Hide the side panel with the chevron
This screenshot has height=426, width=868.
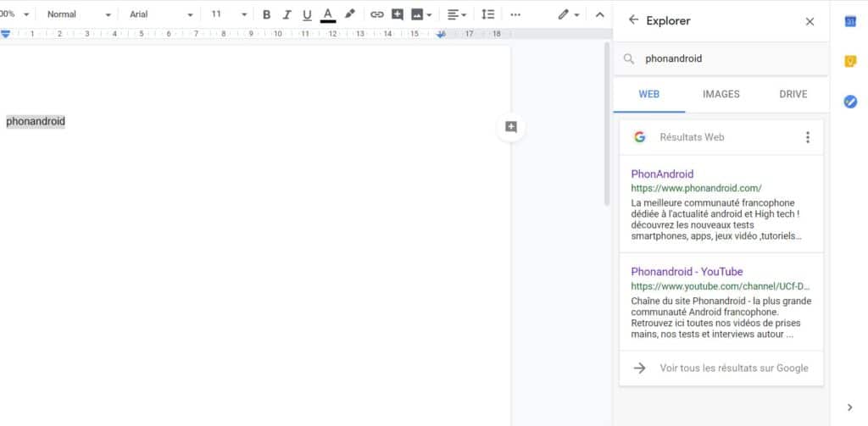849,407
